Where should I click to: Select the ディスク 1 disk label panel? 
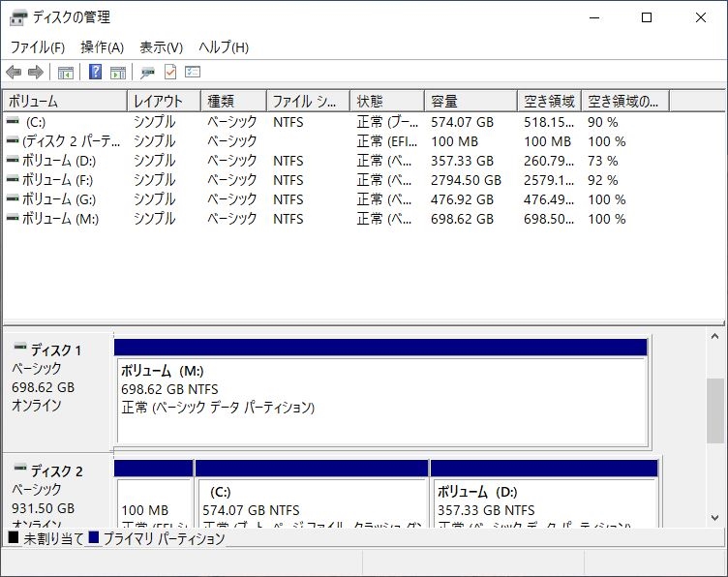(58, 392)
